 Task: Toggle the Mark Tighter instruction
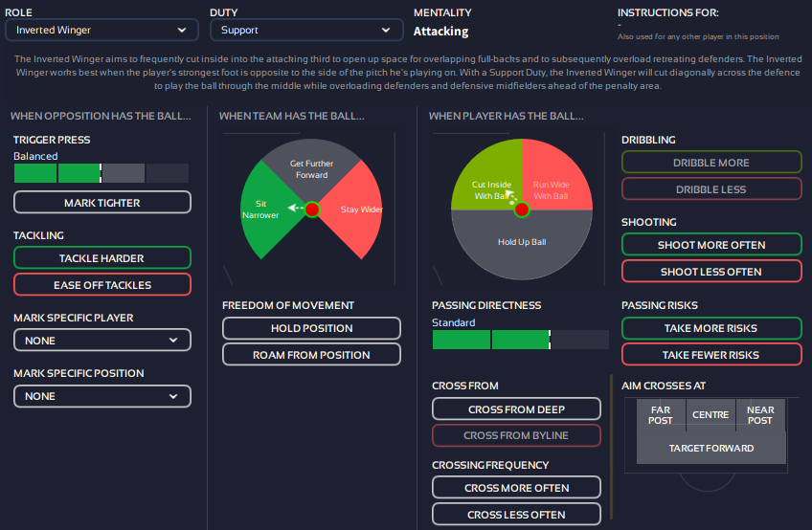(102, 203)
